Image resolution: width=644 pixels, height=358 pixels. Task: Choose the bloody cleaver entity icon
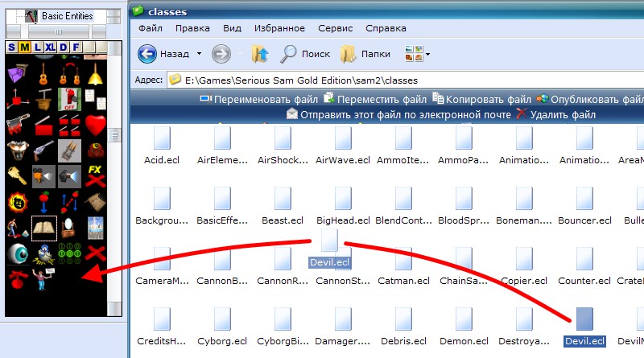[17, 125]
